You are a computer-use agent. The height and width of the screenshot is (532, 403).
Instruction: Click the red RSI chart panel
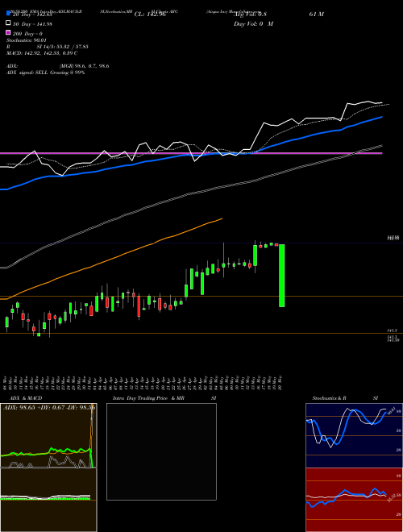[x=354, y=500]
